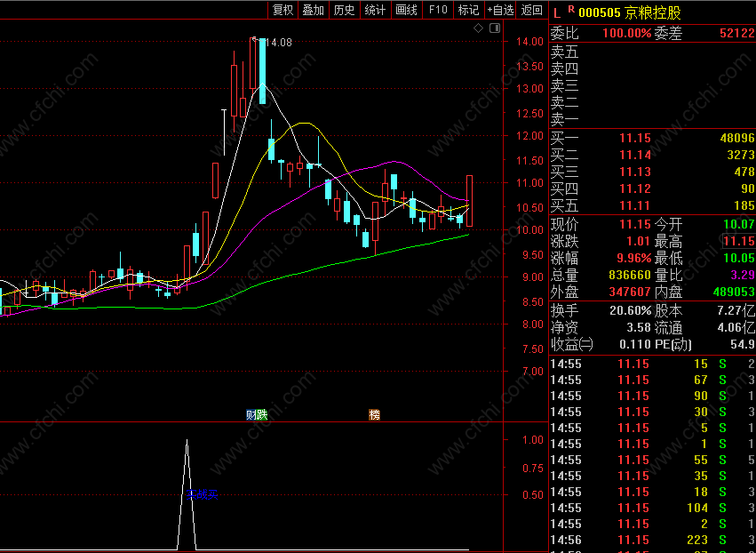Select 买四 bid price 11.12

(635, 189)
